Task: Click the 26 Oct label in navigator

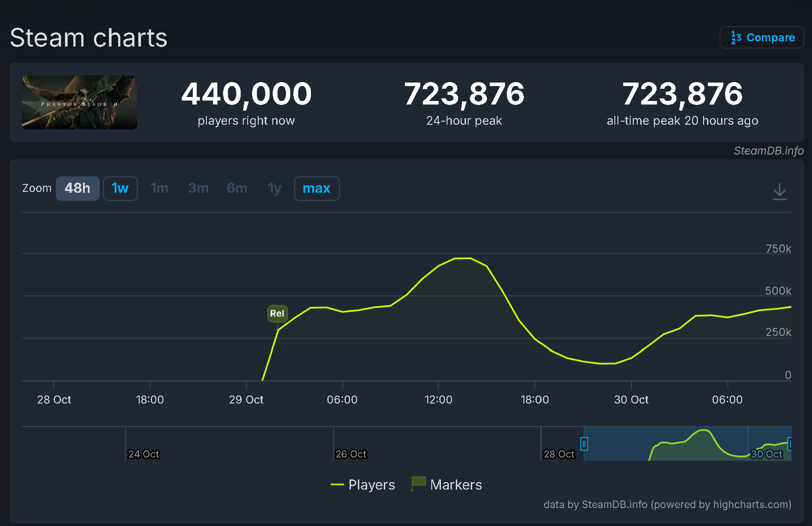Action: (x=351, y=454)
